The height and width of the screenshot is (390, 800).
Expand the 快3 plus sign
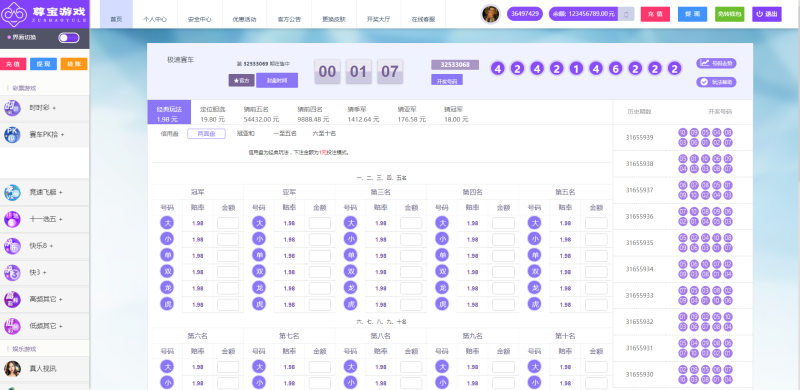tap(45, 273)
